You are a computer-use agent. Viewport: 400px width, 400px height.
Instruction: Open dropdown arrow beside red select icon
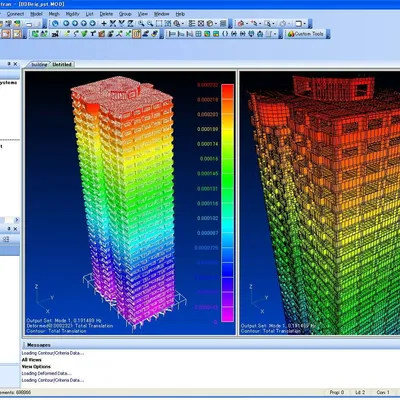(247, 24)
